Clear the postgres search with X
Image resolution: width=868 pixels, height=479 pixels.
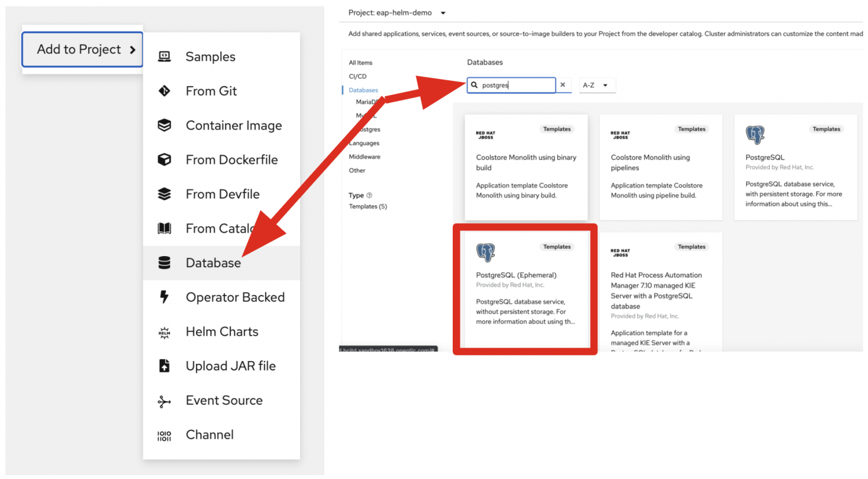click(x=562, y=85)
